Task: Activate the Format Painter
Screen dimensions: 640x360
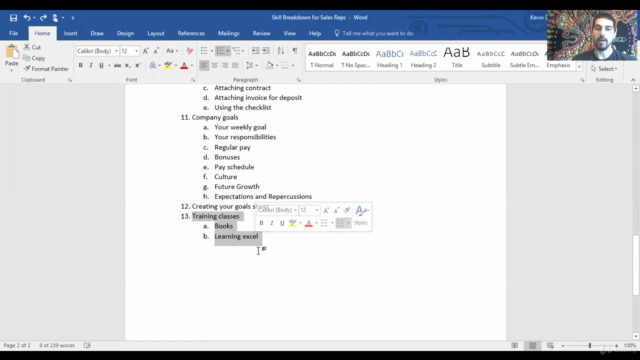Action: point(46,69)
